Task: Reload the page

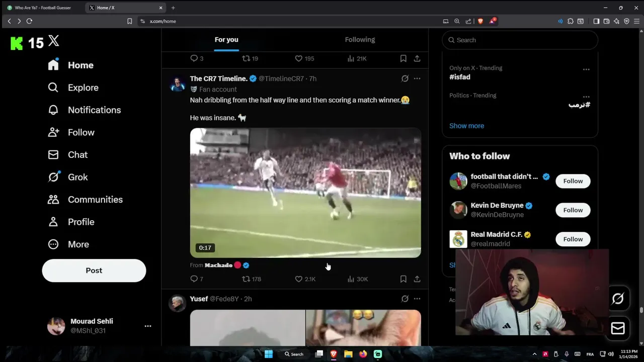Action: click(x=29, y=21)
